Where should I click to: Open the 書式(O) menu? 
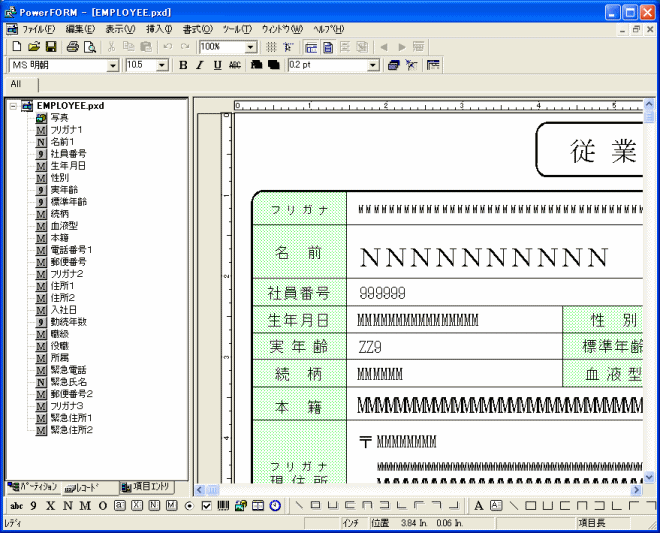coord(198,29)
